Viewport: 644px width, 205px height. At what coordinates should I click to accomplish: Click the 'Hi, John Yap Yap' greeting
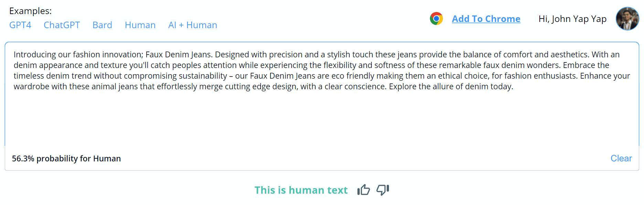[572, 19]
